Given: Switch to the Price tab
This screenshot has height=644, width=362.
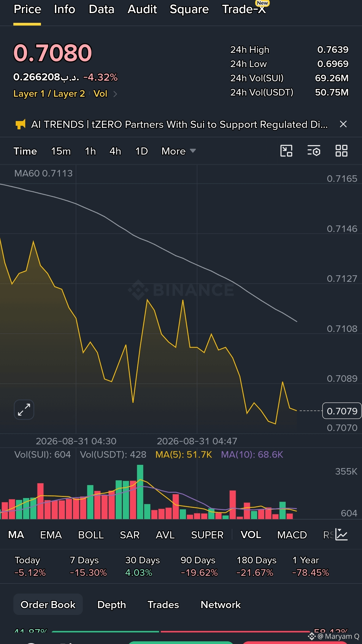Looking at the screenshot, I should click(27, 9).
